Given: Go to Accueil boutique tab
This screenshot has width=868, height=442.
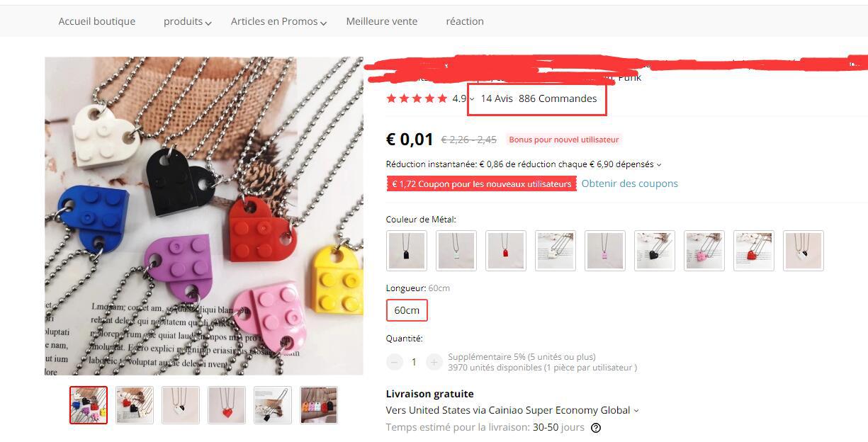Looking at the screenshot, I should (x=97, y=21).
